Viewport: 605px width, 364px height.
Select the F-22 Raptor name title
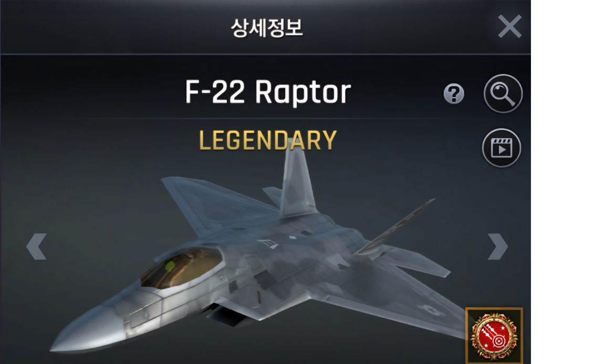(268, 92)
